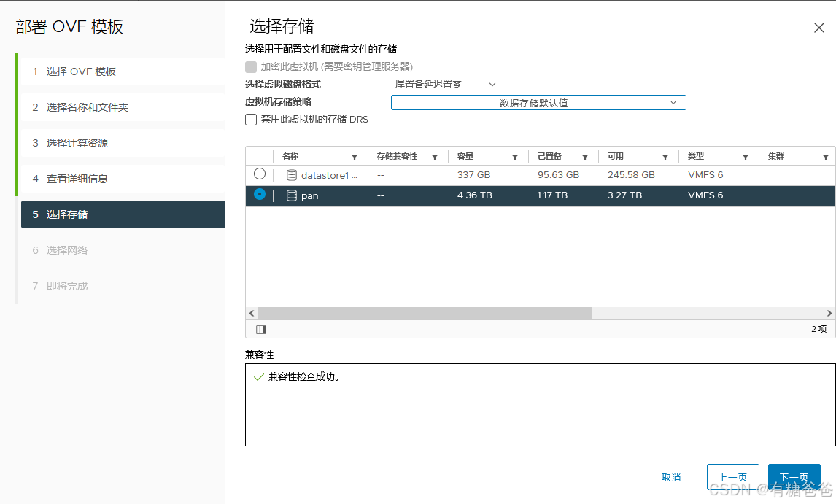Click 95.63 GB provisioned cell
836x504 pixels.
(558, 175)
